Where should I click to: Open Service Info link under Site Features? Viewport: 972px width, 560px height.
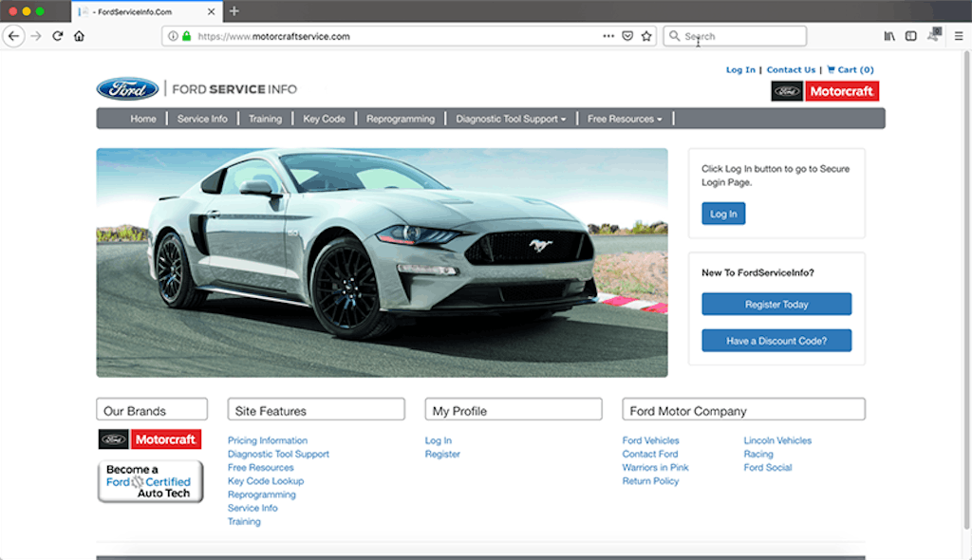click(252, 508)
